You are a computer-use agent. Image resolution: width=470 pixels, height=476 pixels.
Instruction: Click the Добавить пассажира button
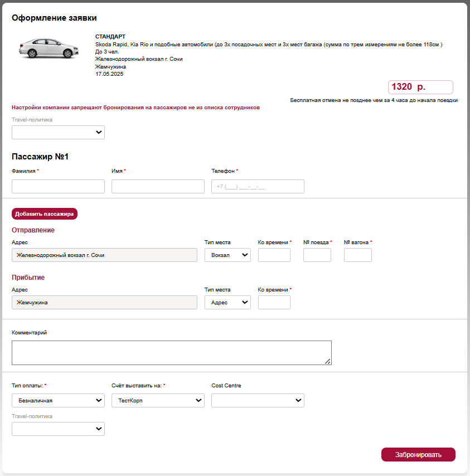pyautogui.click(x=45, y=213)
